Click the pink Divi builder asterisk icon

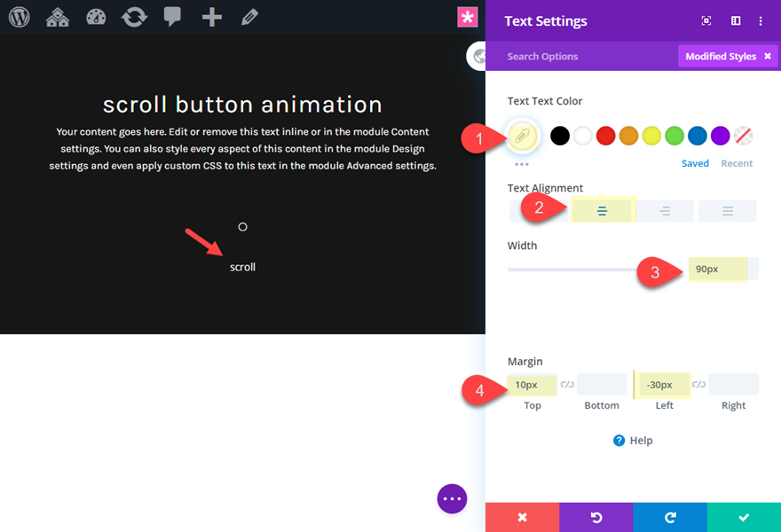(468, 16)
